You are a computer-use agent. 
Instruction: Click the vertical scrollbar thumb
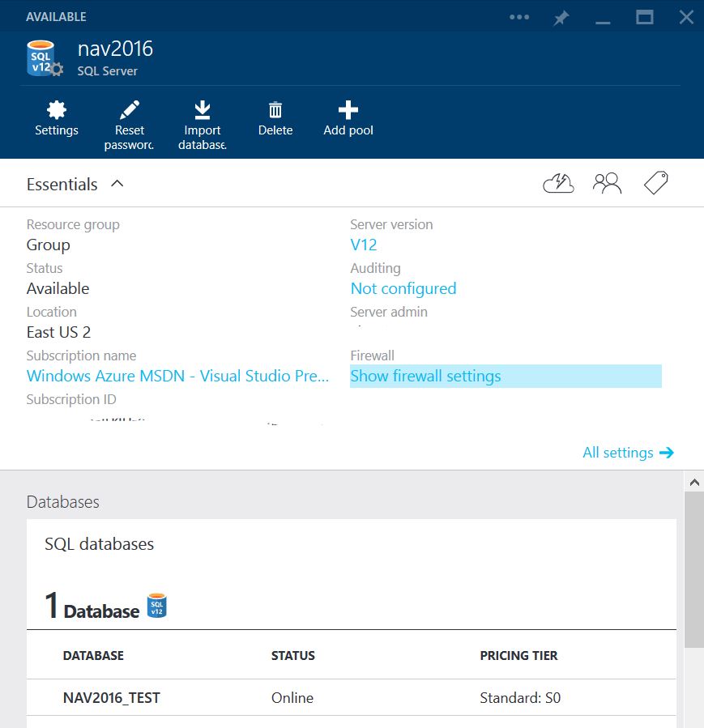pos(694,569)
